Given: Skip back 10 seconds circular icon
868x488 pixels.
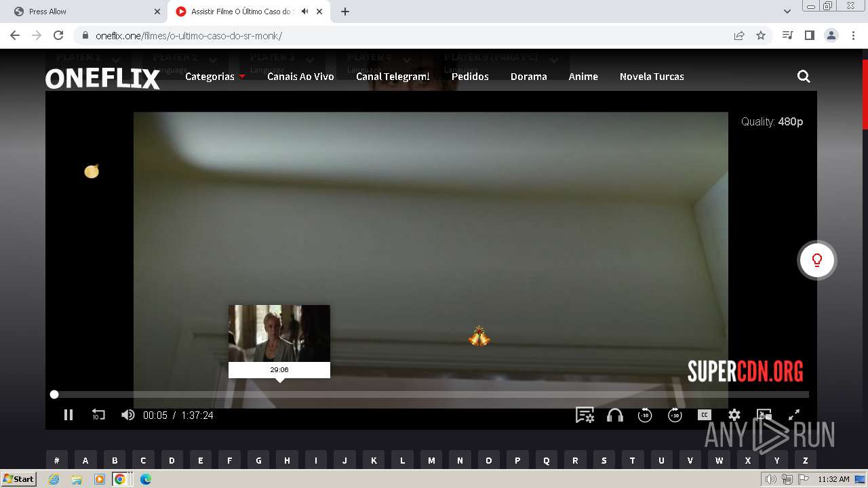Looking at the screenshot, I should click(x=645, y=415).
